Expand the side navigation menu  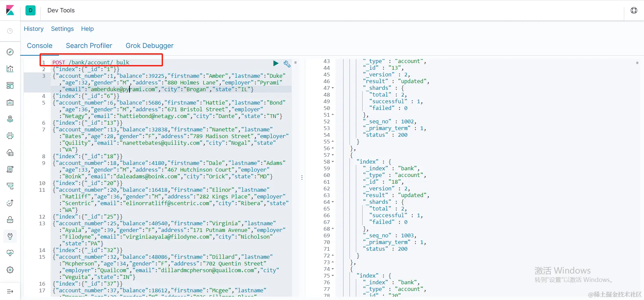coord(10,291)
